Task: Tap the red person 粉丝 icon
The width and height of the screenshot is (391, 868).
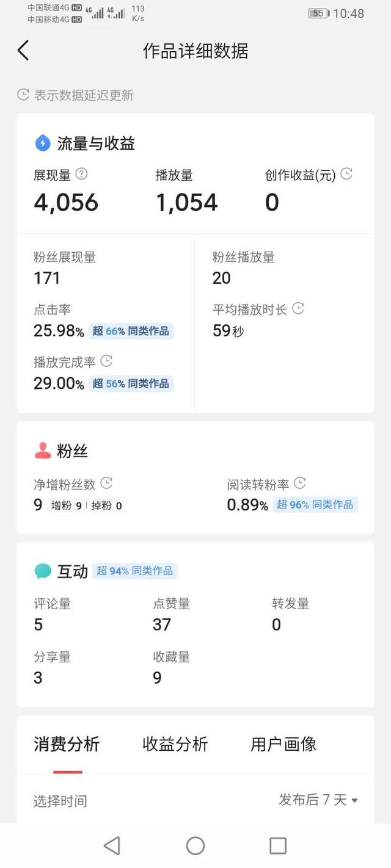Action: coord(43,451)
